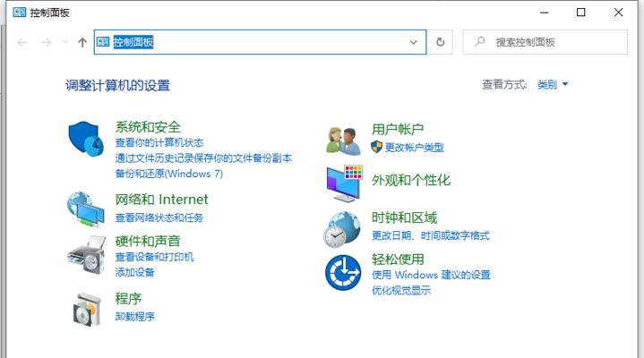Open the 轻松使用 heading link
The image size is (644, 358).
(398, 259)
